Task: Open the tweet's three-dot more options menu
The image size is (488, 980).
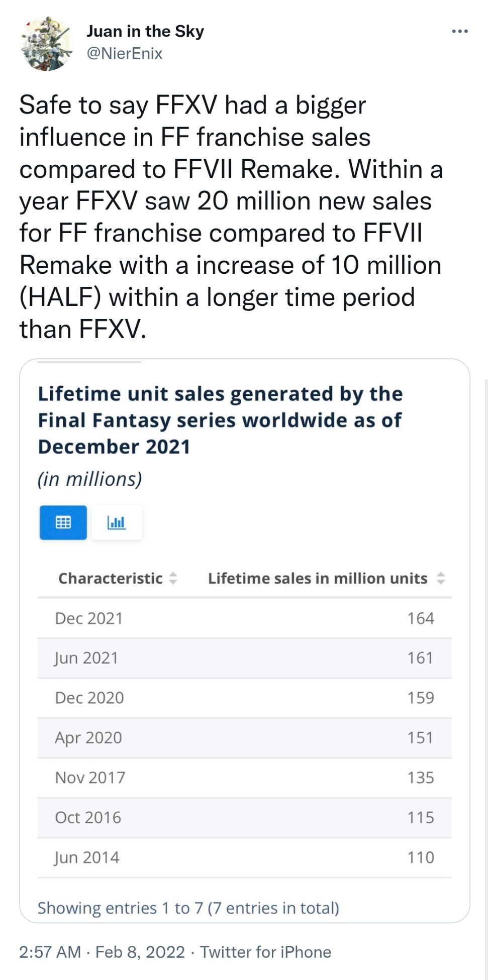Action: coord(459,32)
